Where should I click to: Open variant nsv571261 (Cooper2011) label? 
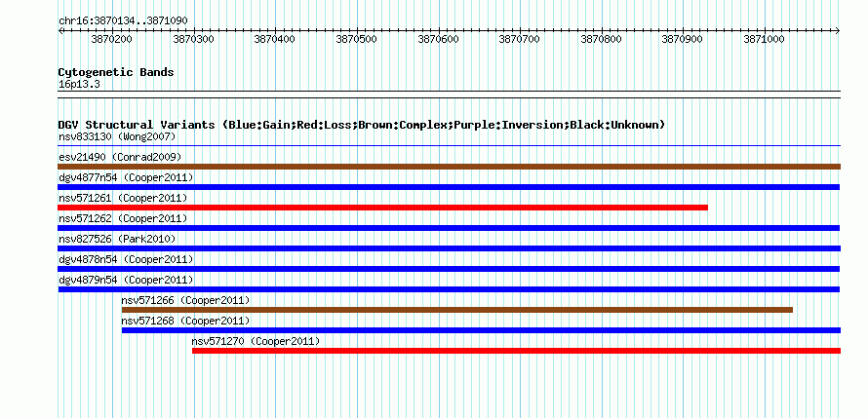pyautogui.click(x=123, y=198)
